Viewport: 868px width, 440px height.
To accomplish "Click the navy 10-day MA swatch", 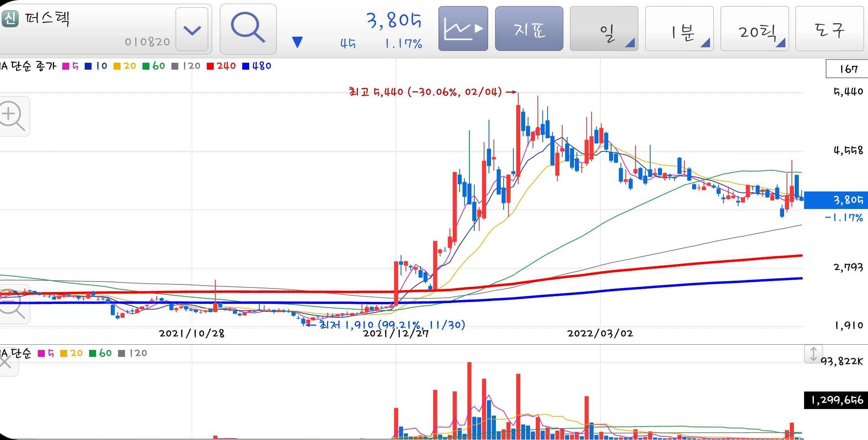I will [x=88, y=66].
